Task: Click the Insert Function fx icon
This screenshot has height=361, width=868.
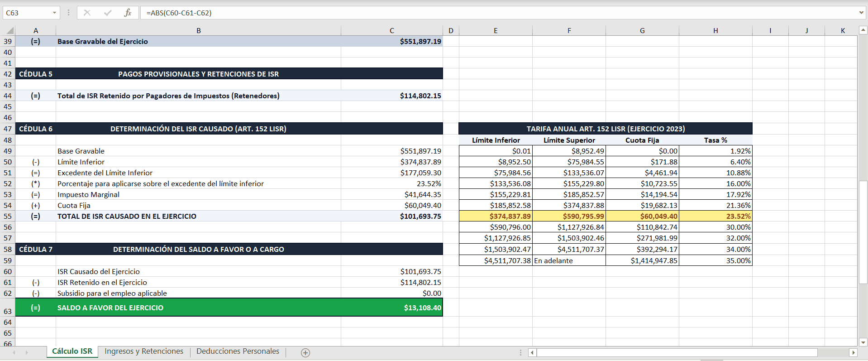Action: tap(128, 13)
